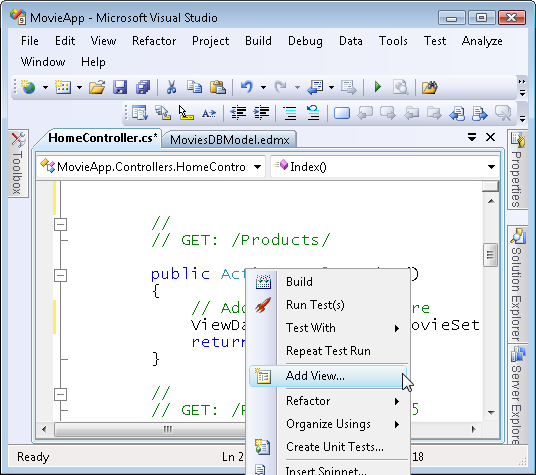Click the Undo arrow icon
Image resolution: width=536 pixels, height=475 pixels.
tap(246, 87)
